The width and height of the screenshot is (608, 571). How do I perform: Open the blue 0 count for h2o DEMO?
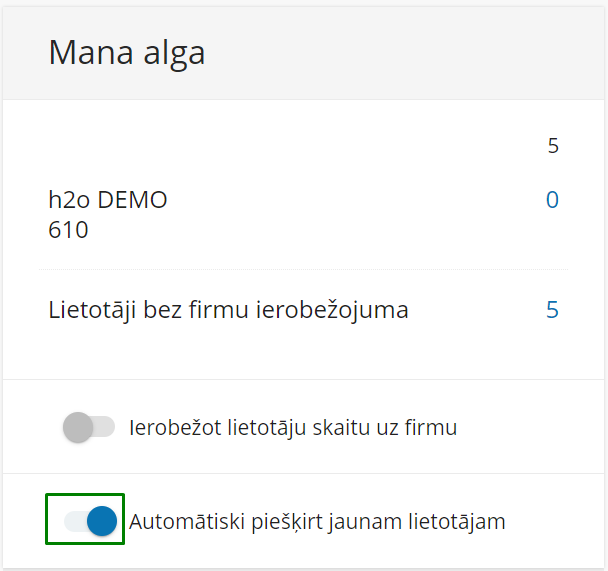552,200
